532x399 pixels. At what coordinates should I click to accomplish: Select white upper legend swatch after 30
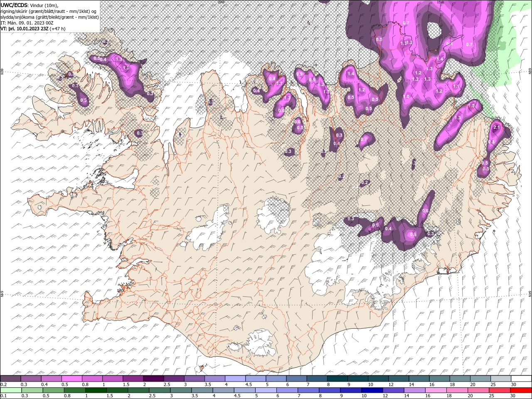[521, 379]
